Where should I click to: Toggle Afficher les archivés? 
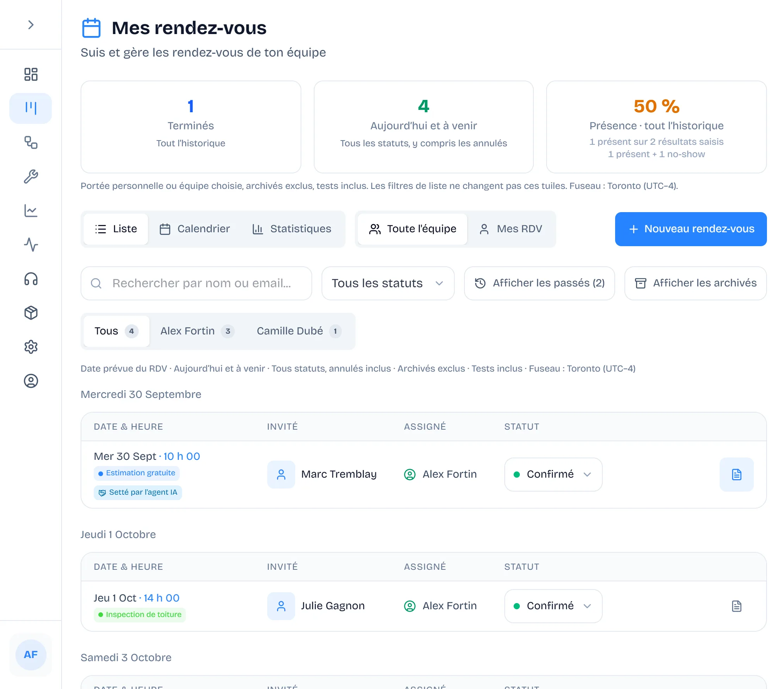695,283
